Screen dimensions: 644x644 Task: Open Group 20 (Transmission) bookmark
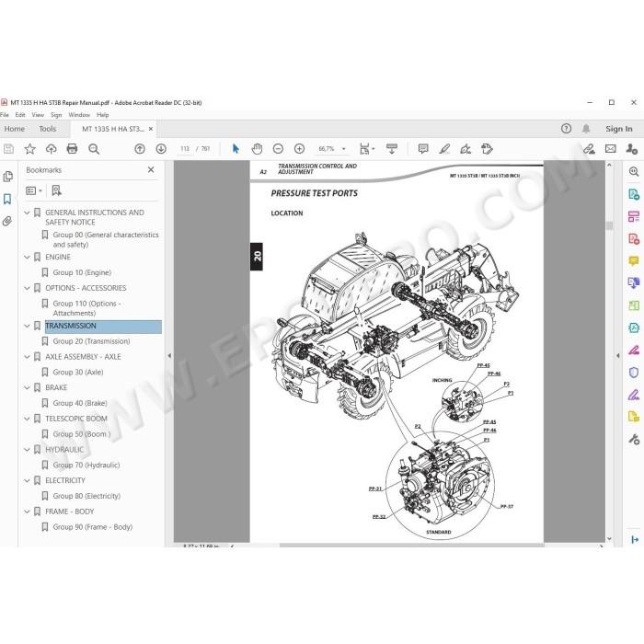[x=91, y=341]
